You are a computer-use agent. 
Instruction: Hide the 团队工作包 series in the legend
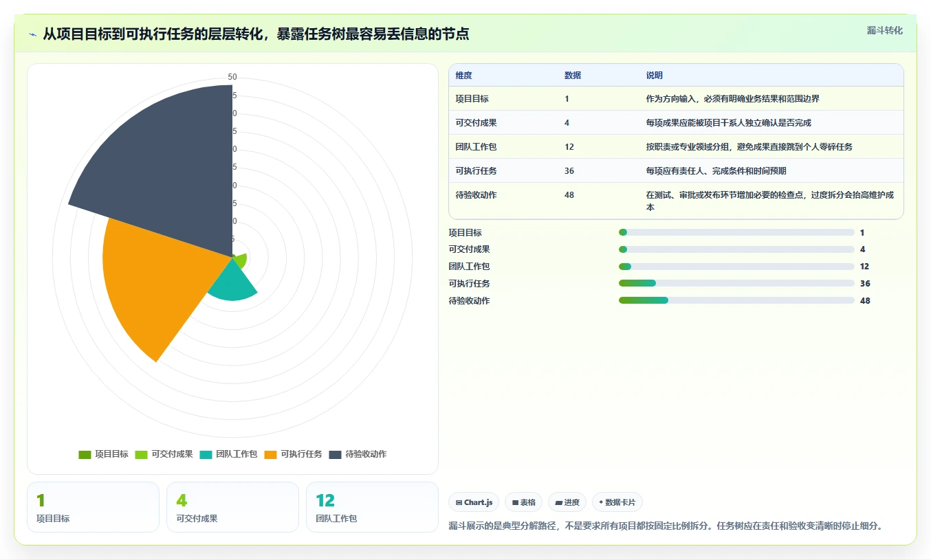(229, 454)
